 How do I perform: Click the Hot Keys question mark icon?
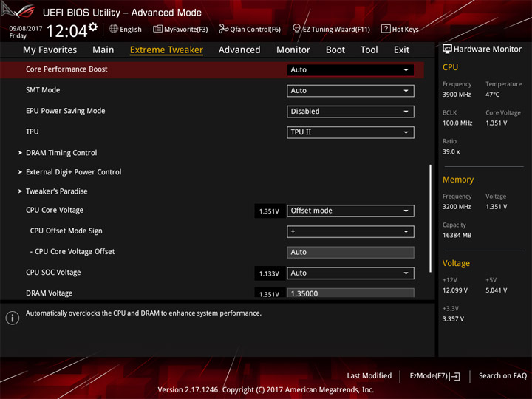[x=386, y=29]
